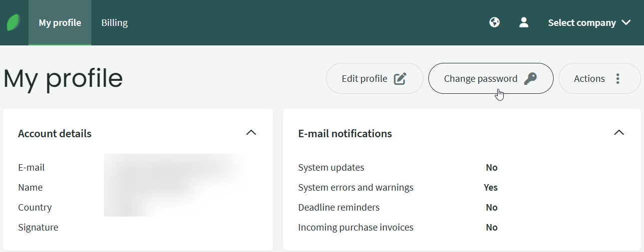Click the System errors and warnings Yes value
Screen dimensions: 644x252
pos(491,188)
